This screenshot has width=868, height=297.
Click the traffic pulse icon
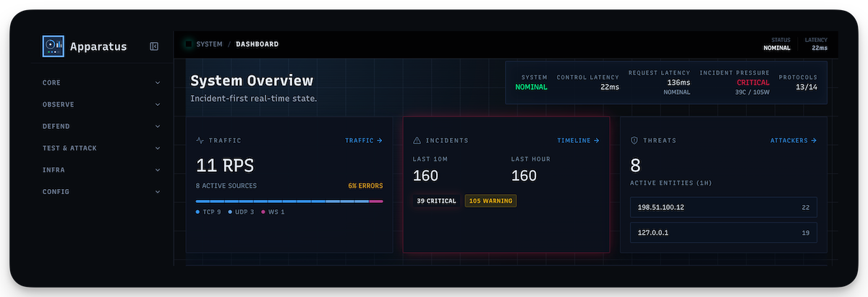[200, 141]
